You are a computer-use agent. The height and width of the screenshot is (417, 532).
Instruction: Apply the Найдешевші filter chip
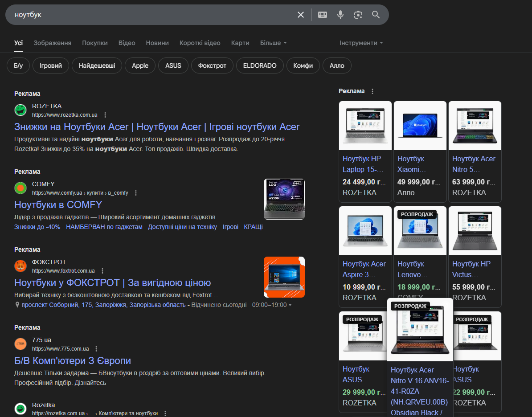click(x=97, y=65)
